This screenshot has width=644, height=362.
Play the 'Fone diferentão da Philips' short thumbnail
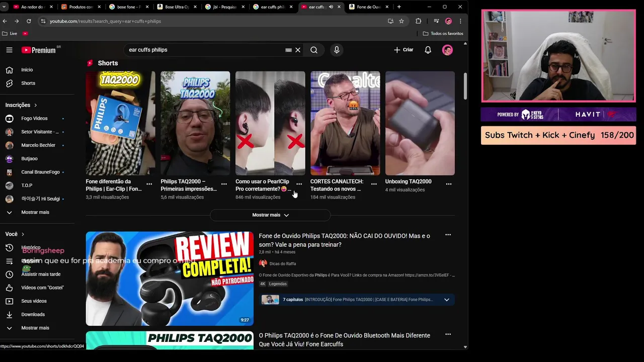pyautogui.click(x=121, y=123)
